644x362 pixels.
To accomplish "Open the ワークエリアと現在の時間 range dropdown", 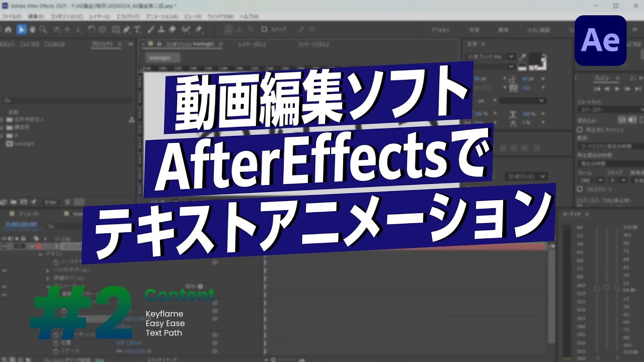I will [610, 146].
